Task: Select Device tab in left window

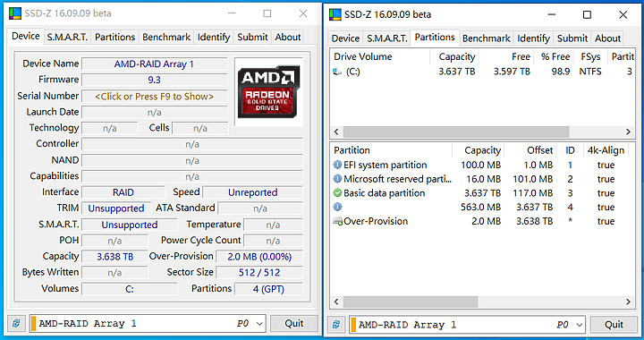Action: coord(25,36)
